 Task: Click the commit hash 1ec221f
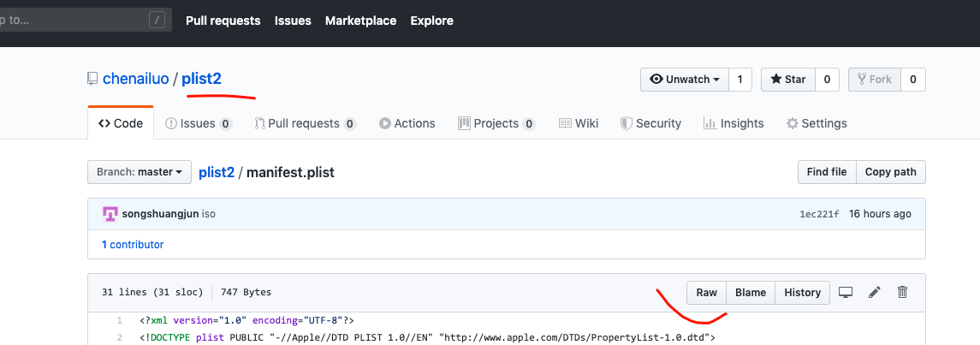(819, 214)
